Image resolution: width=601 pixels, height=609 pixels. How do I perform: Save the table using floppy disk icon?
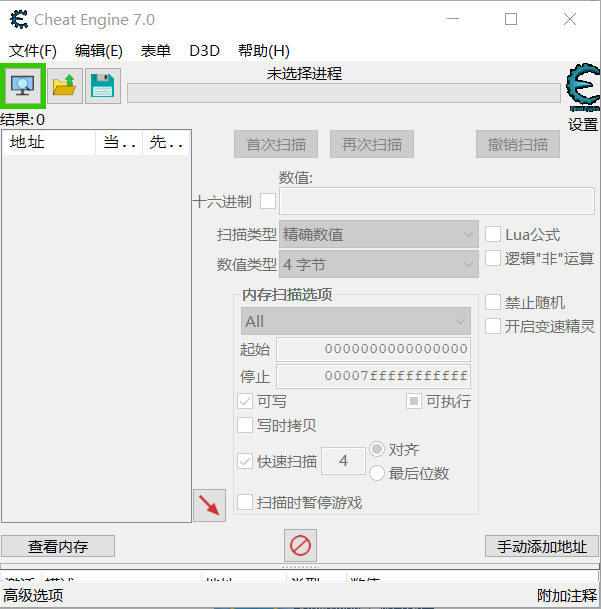pos(103,86)
